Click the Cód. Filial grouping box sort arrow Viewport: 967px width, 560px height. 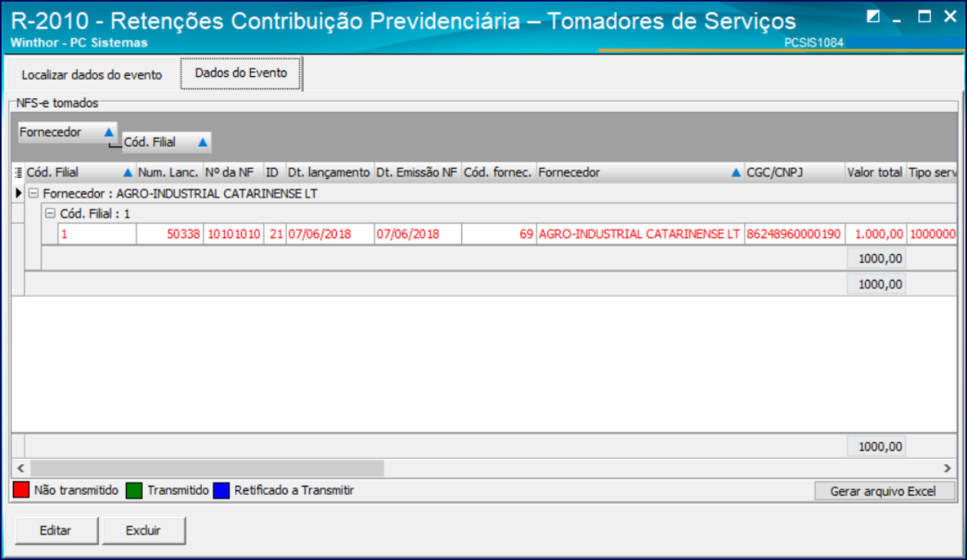(x=203, y=142)
